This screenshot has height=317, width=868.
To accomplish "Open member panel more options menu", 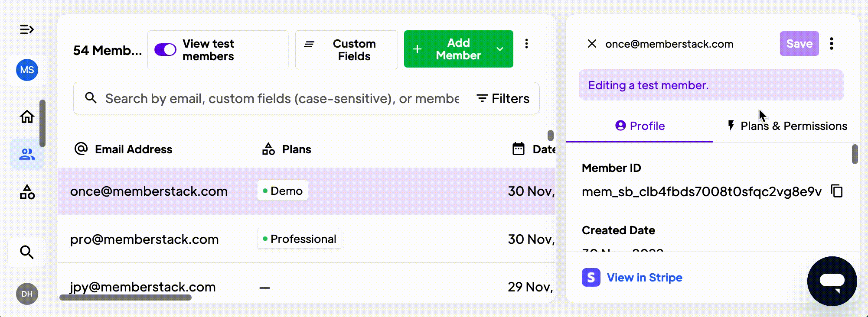I will coord(831,44).
